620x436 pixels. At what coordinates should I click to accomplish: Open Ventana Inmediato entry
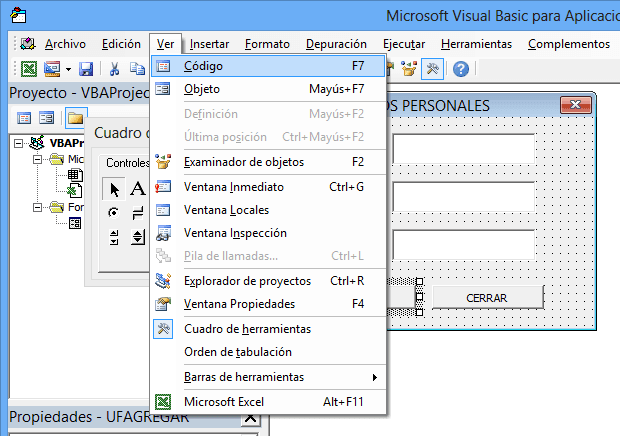coord(268,187)
